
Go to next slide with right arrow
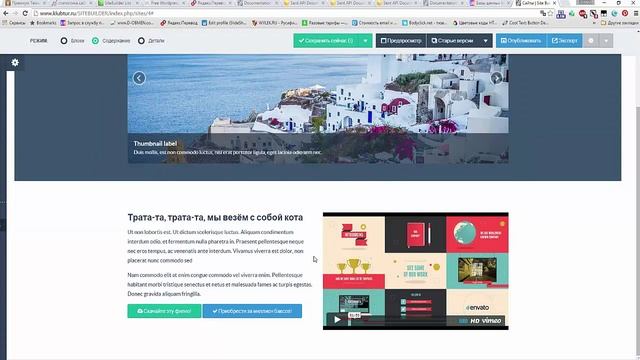(496, 78)
